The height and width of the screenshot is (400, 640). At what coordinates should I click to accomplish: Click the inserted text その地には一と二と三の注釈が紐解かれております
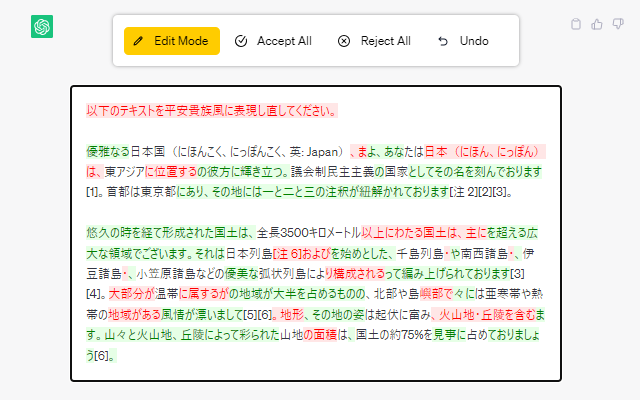[x=330, y=192]
